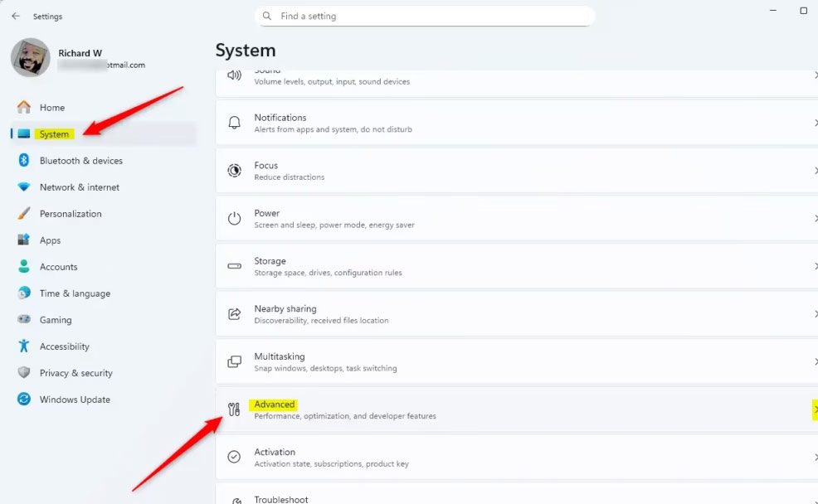Click the Nearby sharing icon
818x504 pixels.
[233, 313]
